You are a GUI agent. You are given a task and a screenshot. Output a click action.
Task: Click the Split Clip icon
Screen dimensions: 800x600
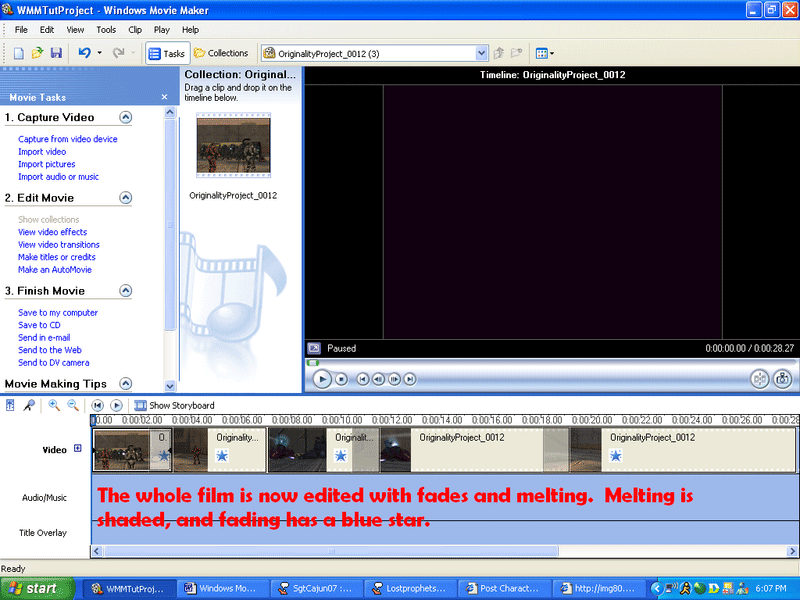760,378
